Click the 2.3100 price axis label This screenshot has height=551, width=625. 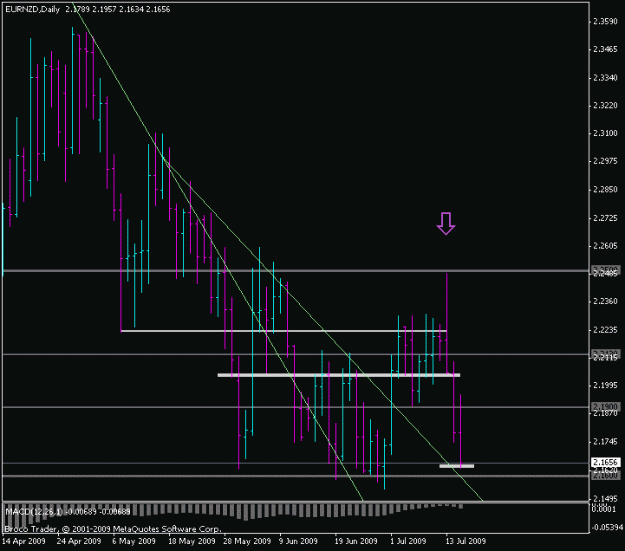click(x=605, y=133)
